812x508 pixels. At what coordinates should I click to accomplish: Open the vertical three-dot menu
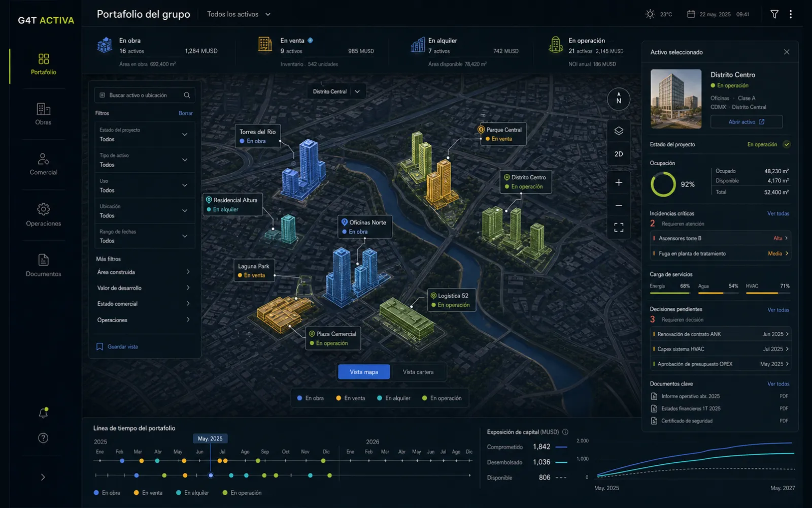click(791, 14)
